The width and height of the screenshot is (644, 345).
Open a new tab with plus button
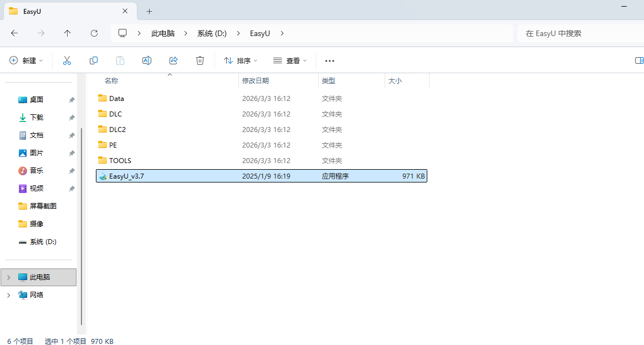149,11
